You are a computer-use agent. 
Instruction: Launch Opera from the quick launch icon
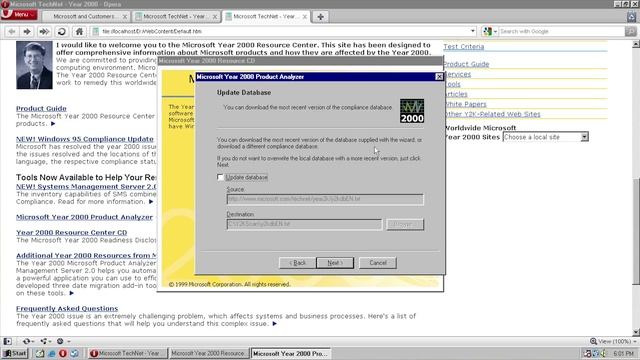[x=62, y=353]
